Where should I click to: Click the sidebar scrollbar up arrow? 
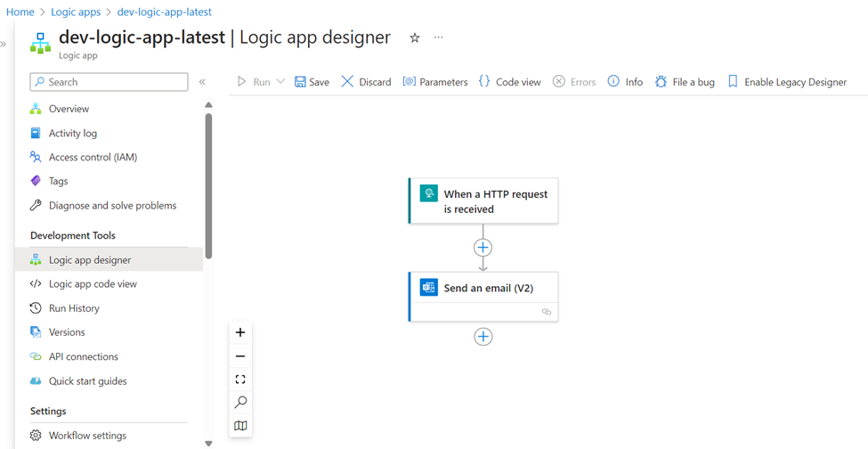(x=208, y=104)
